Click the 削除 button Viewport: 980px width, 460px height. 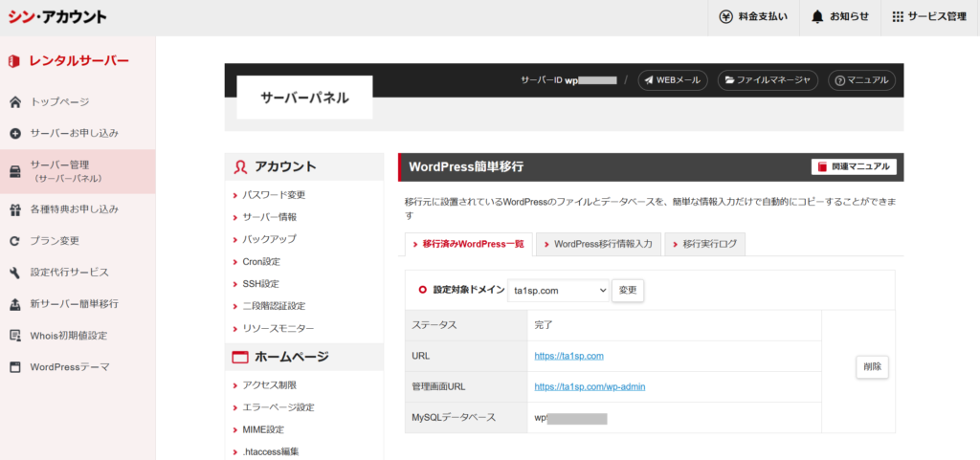coord(872,367)
